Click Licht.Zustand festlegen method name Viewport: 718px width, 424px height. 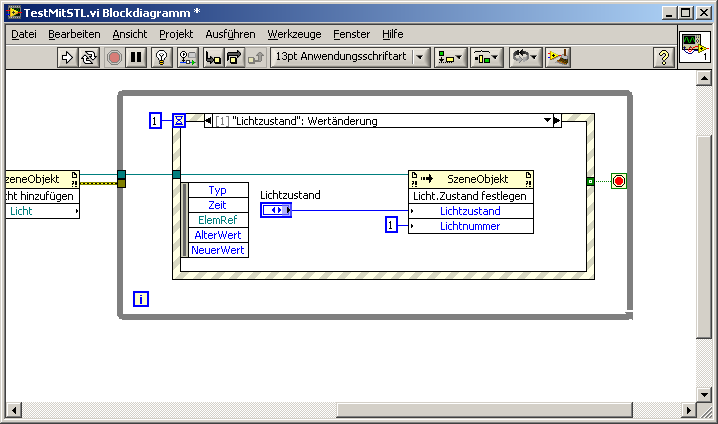tap(471, 196)
